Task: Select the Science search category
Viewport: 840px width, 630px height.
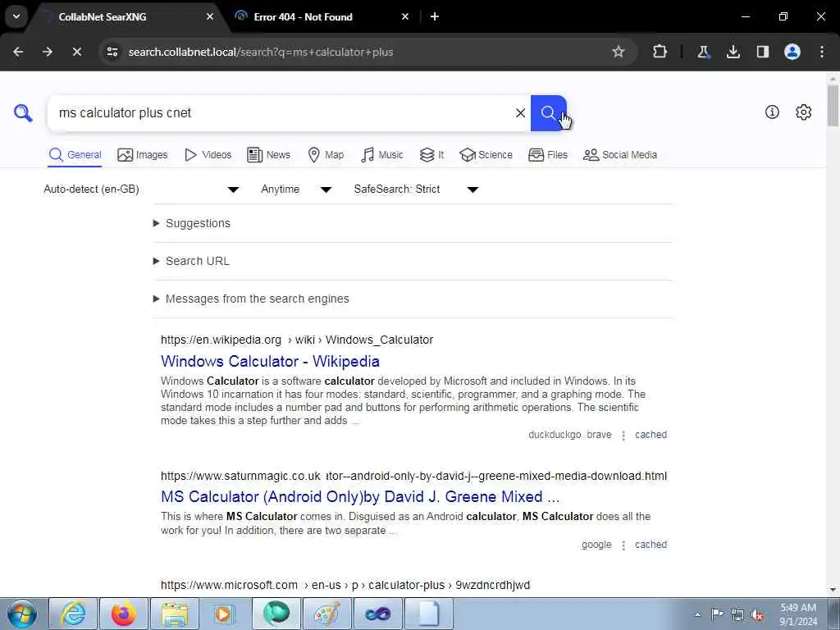Action: pos(486,155)
